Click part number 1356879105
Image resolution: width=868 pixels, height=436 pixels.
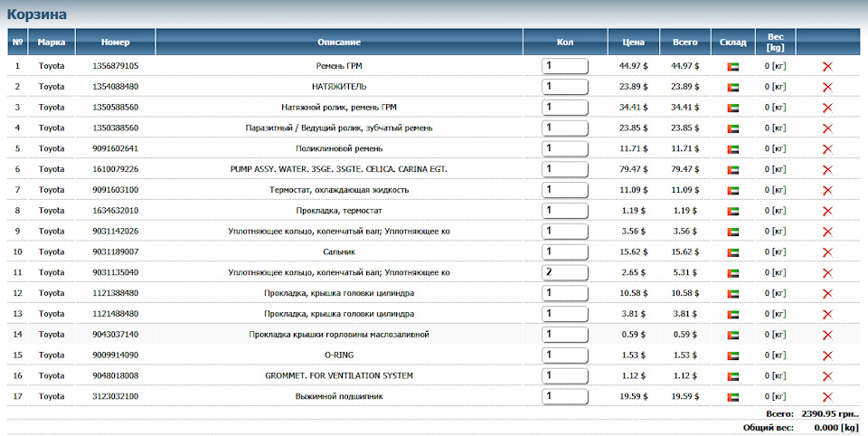115,66
